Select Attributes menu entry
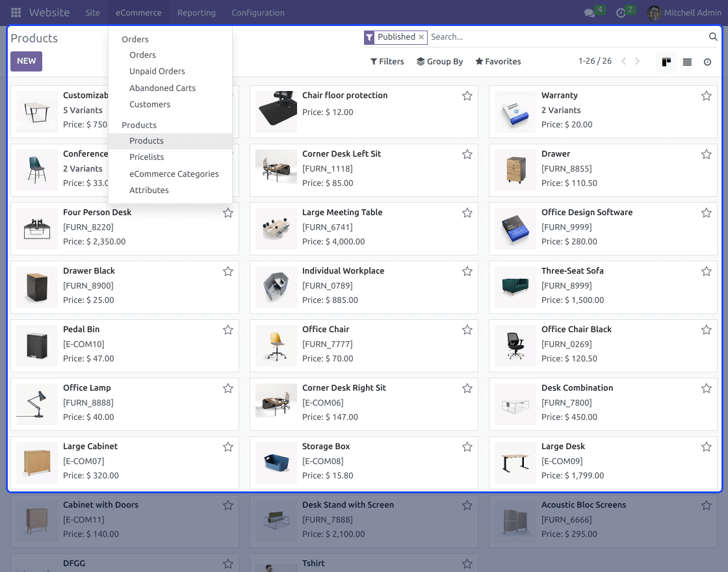Image resolution: width=728 pixels, height=572 pixels. tap(170, 190)
